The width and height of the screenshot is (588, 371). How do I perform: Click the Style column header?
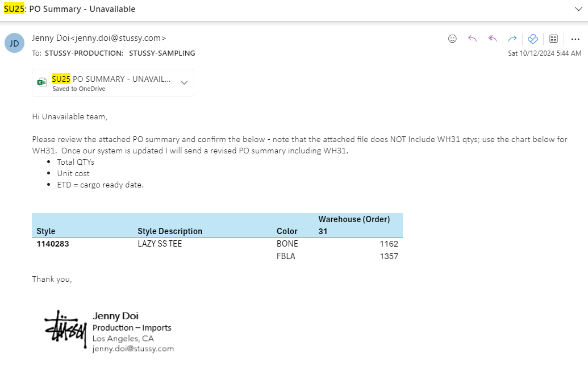tap(46, 231)
